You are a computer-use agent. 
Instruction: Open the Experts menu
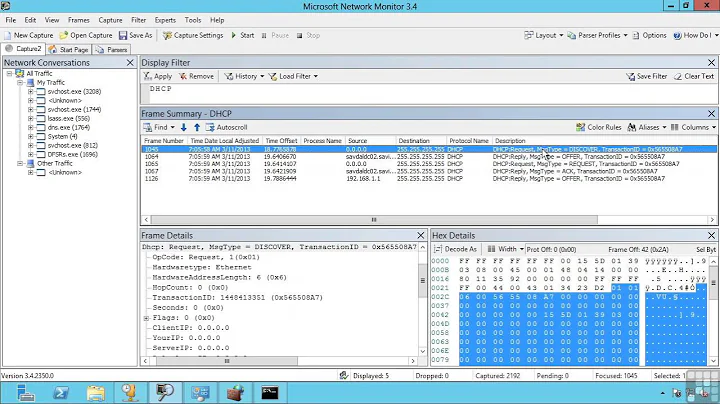165,20
